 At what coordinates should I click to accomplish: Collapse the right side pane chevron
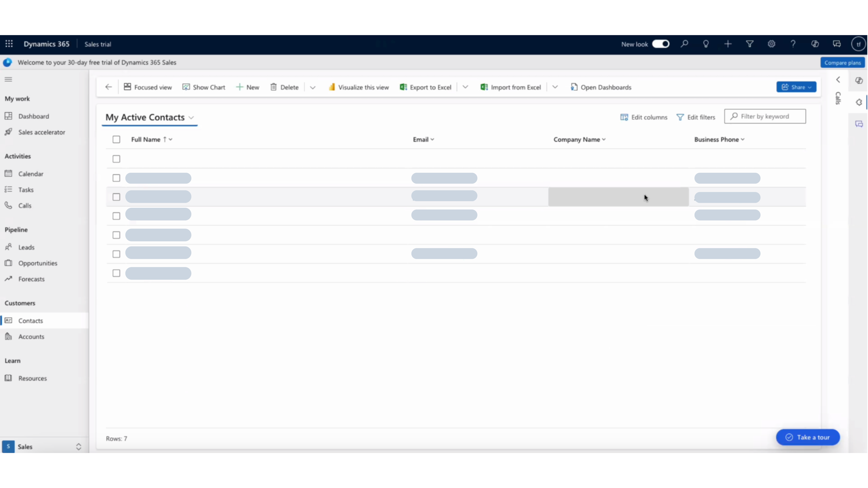click(x=838, y=80)
